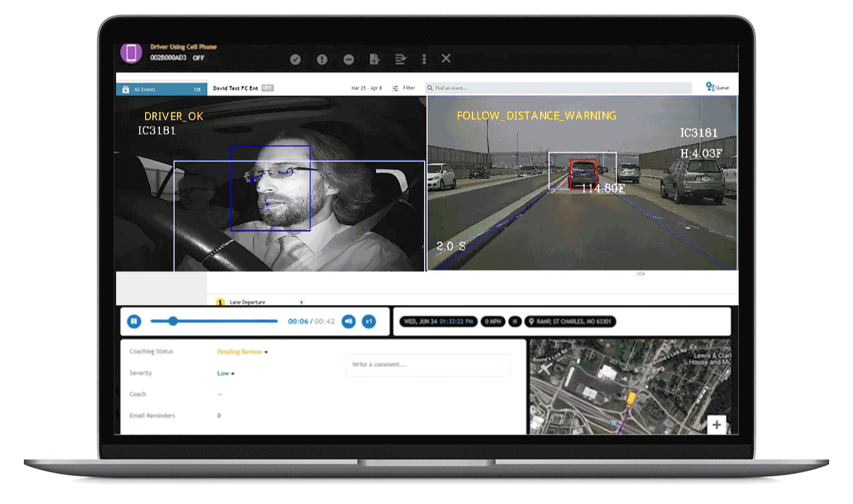
Task: Open the Low severity dropdown
Action: [x=226, y=374]
